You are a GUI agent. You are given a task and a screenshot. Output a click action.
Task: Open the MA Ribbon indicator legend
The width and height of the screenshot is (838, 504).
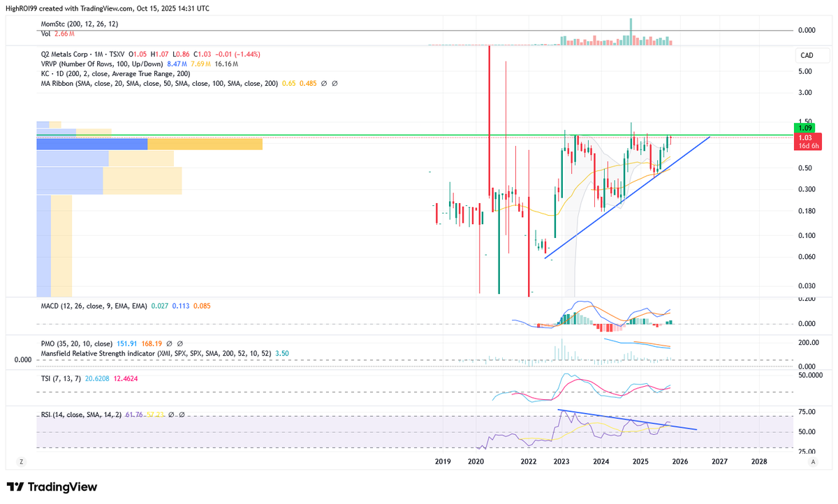click(159, 83)
